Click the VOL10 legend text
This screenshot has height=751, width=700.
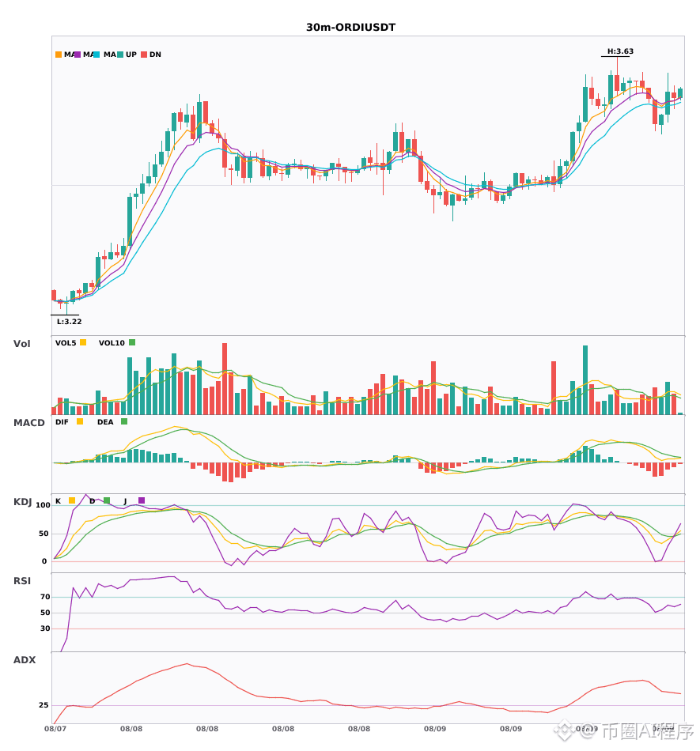pyautogui.click(x=112, y=343)
